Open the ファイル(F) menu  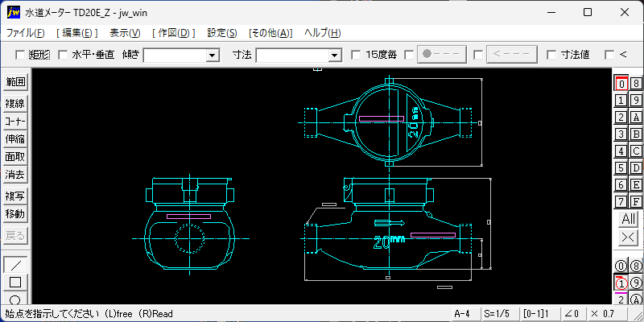26,33
